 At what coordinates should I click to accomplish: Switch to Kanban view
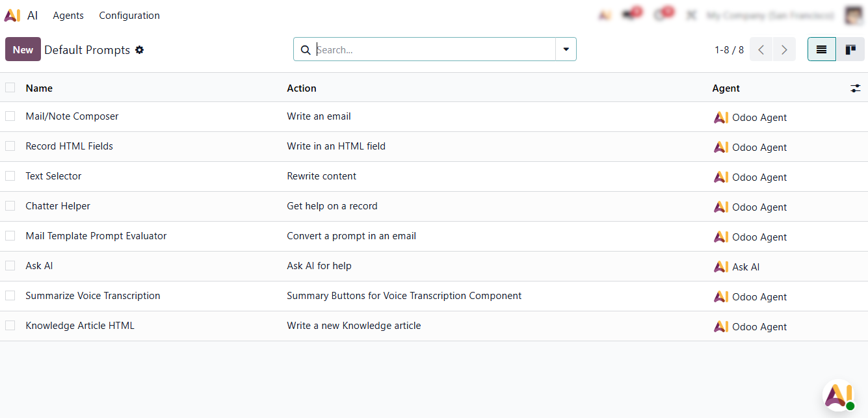[850, 49]
